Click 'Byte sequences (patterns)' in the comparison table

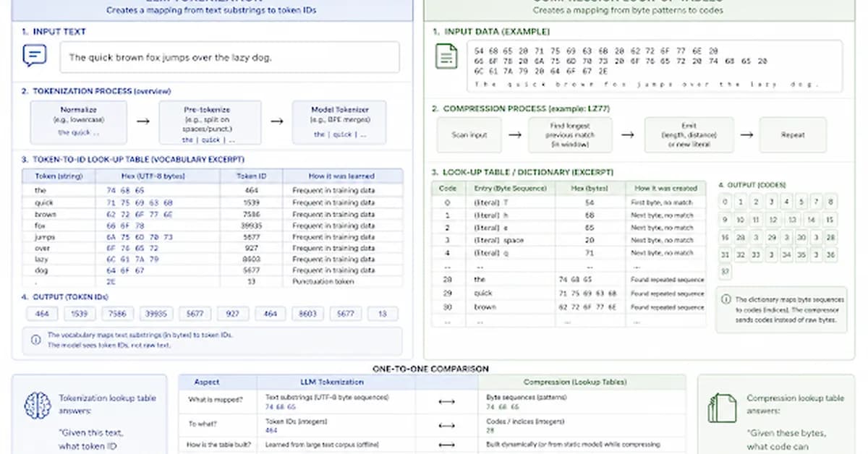click(527, 398)
